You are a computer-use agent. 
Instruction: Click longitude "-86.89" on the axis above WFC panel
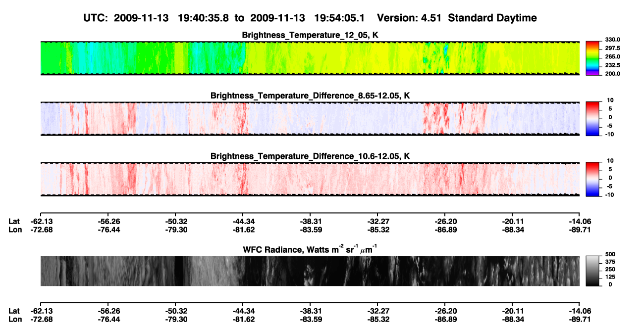point(445,230)
